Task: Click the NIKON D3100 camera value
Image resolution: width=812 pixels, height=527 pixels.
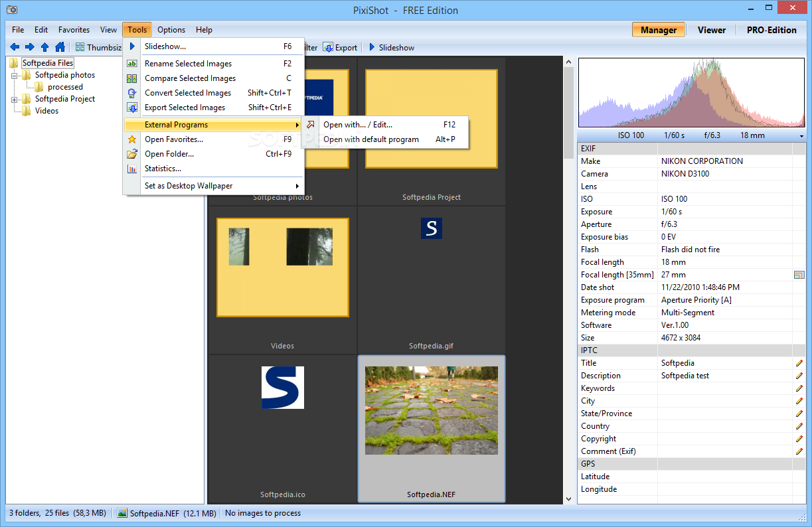Action: coord(687,174)
